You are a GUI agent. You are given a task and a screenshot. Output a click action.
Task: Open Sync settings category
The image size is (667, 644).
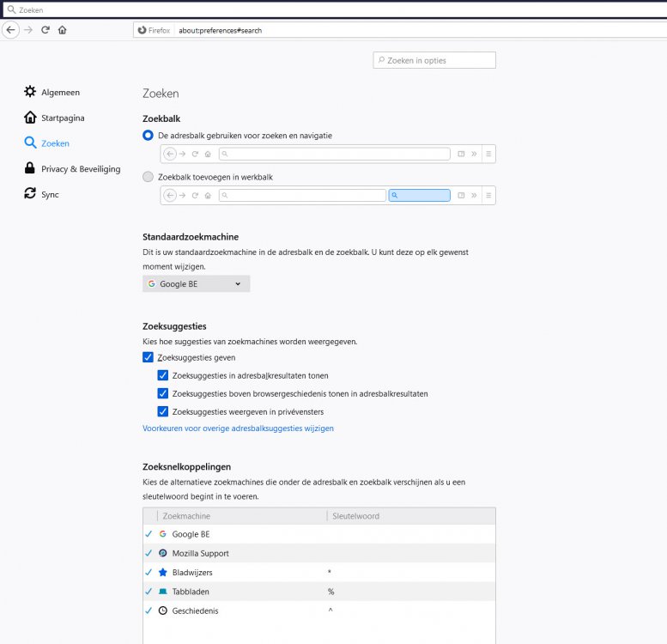[50, 194]
